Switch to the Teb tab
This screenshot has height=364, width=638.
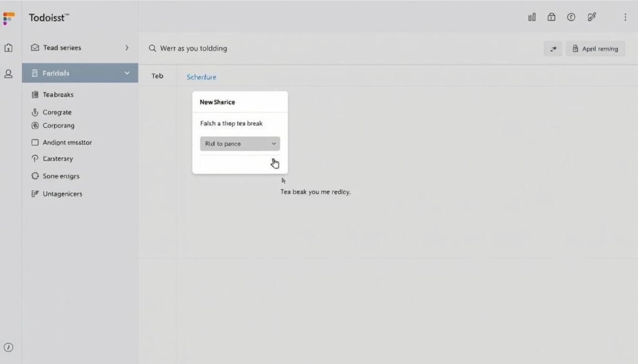click(158, 76)
